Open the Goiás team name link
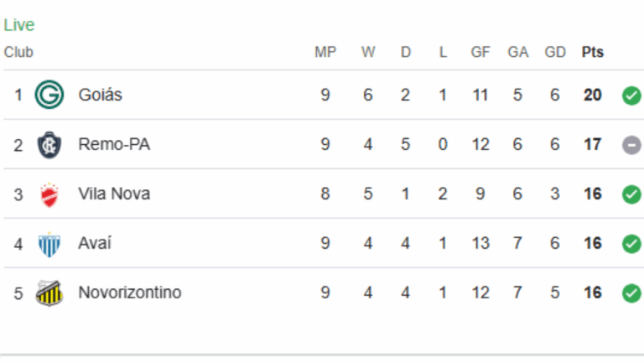 pyautogui.click(x=100, y=95)
